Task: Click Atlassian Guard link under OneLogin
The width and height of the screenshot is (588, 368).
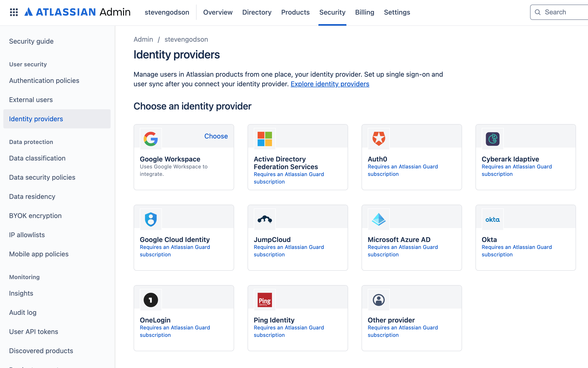Action: pyautogui.click(x=175, y=331)
